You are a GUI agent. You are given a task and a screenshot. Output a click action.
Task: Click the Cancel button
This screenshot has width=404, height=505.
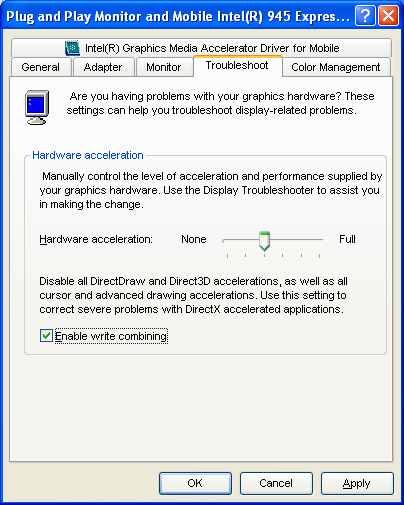[x=276, y=483]
